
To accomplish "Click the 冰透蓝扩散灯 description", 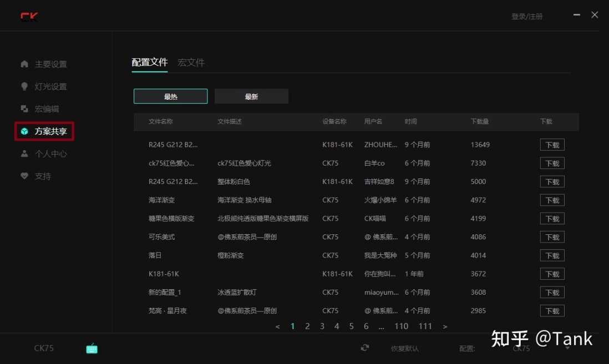I will (x=237, y=292).
